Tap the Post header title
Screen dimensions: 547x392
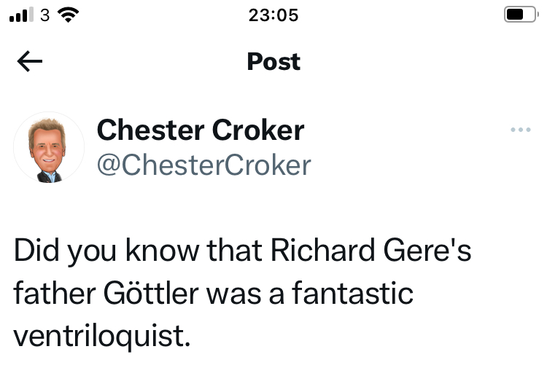pyautogui.click(x=273, y=62)
